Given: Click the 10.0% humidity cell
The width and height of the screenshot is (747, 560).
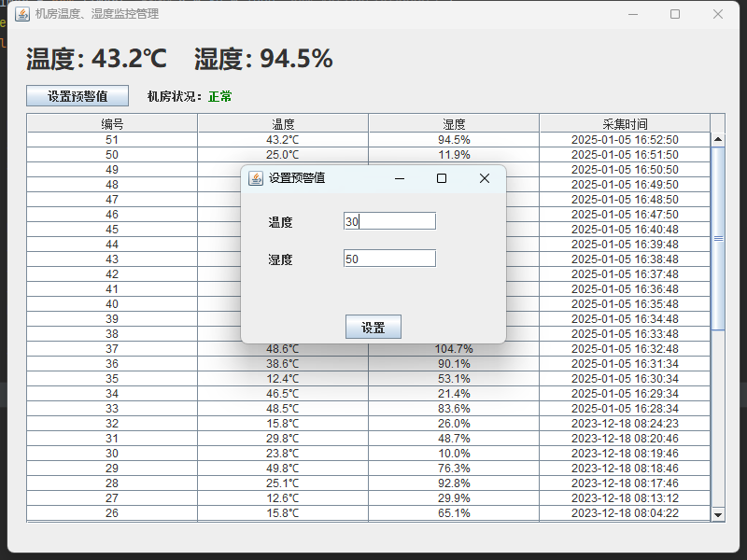Looking at the screenshot, I should (x=454, y=454).
